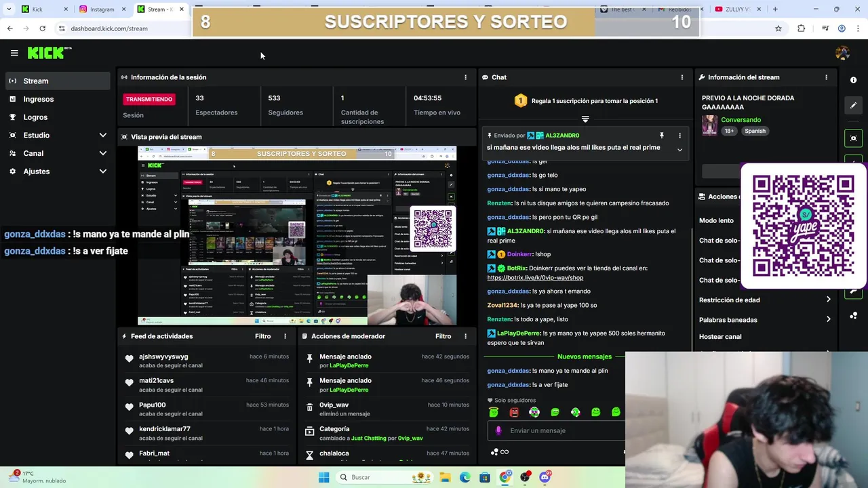Click the red emote in chat row
This screenshot has width=868, height=488.
[x=514, y=412]
